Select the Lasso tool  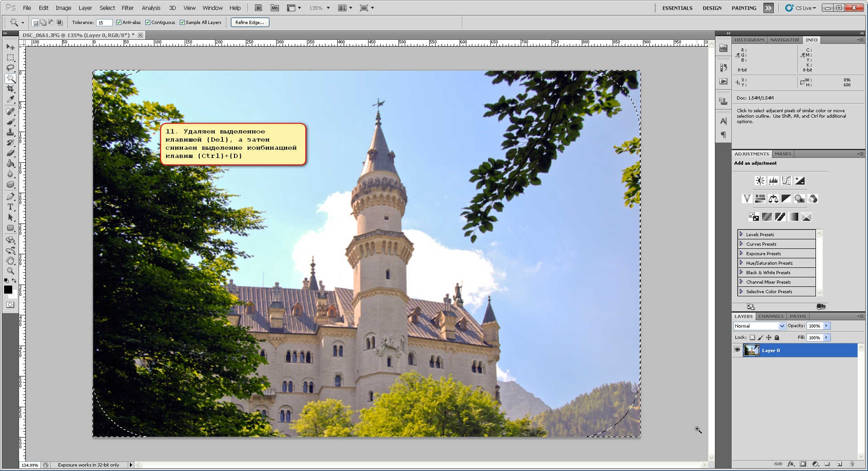pos(10,68)
